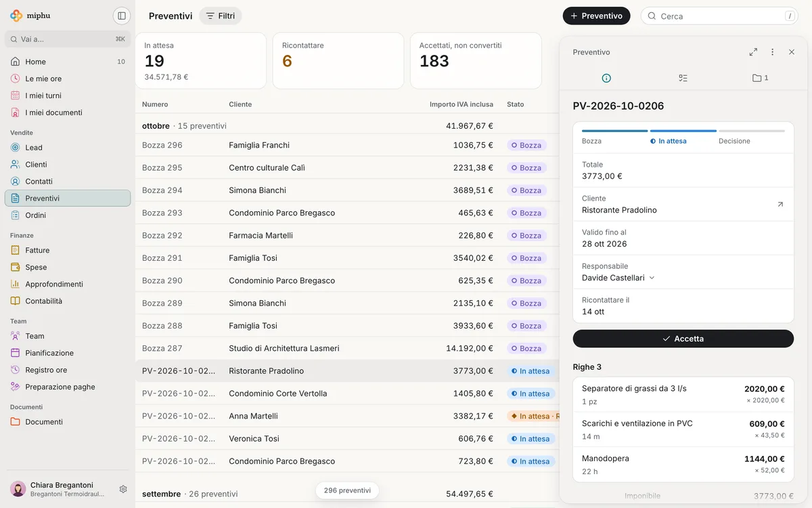This screenshot has width=812, height=508.
Task: Click the Separatore di grassi line item
Action: [683, 394]
